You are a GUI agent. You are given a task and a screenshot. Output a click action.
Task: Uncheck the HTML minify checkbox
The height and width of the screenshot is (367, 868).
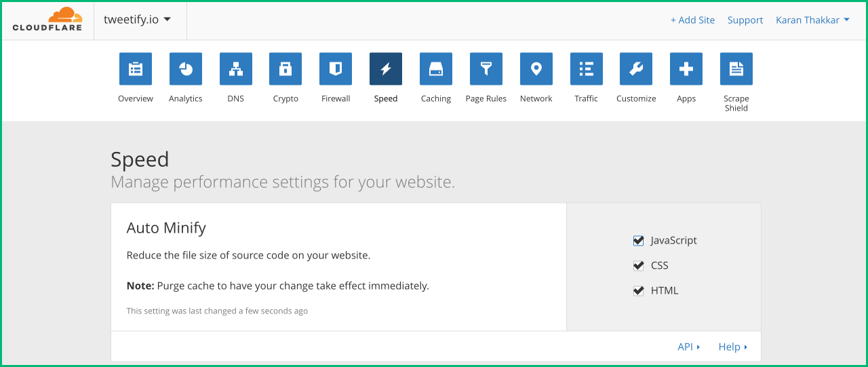[638, 291]
